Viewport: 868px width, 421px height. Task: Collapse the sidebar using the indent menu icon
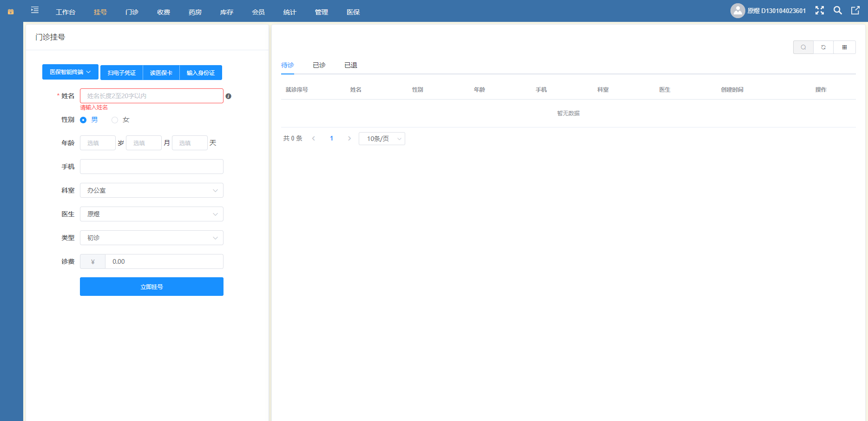tap(34, 10)
